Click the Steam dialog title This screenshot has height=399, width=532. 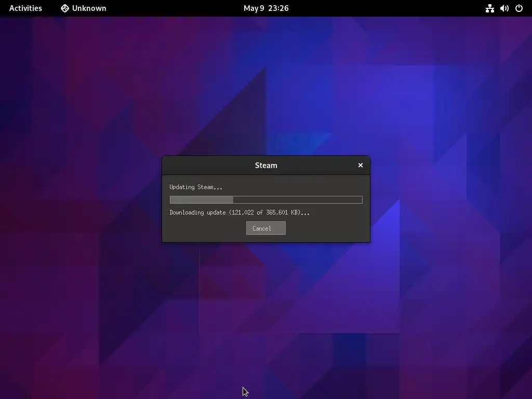click(x=266, y=165)
